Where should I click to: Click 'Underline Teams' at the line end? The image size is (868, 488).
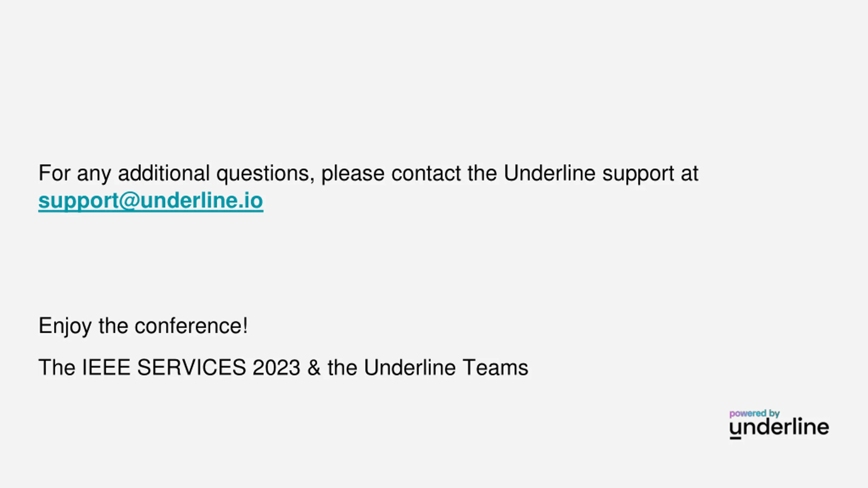click(446, 367)
